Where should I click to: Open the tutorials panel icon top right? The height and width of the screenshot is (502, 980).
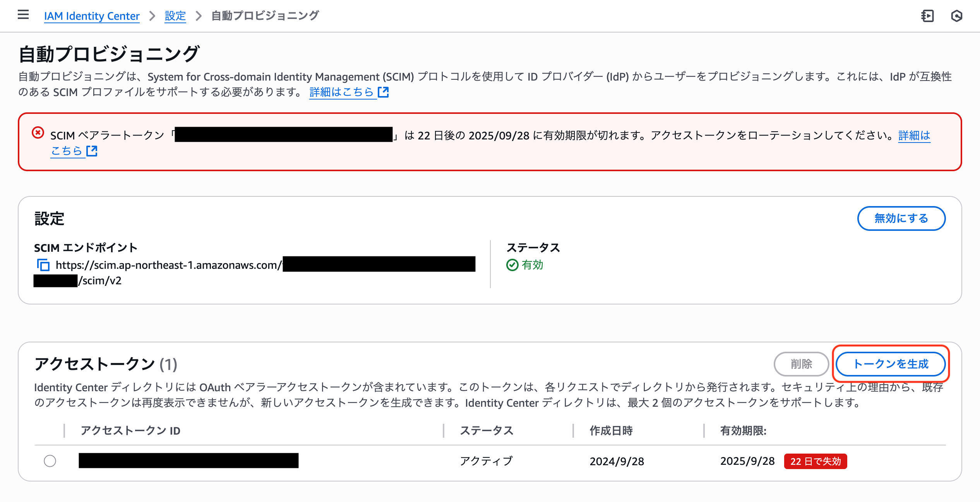[928, 16]
